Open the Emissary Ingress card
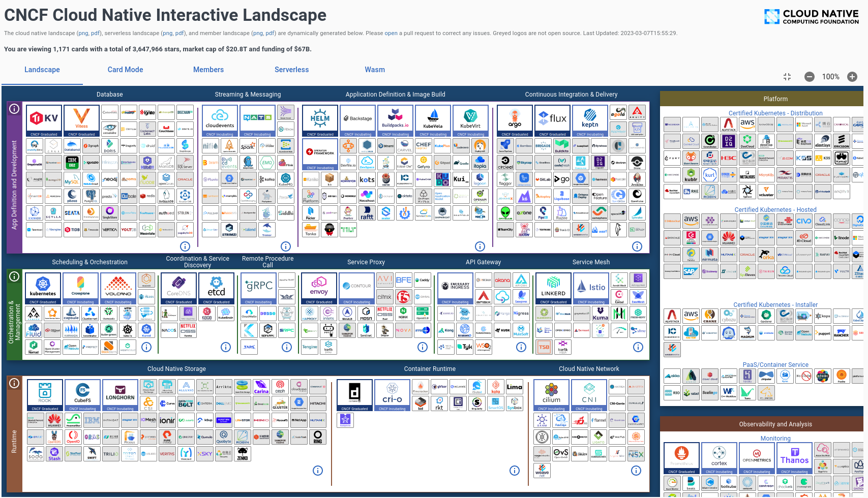This screenshot has height=498, width=868. click(x=456, y=289)
